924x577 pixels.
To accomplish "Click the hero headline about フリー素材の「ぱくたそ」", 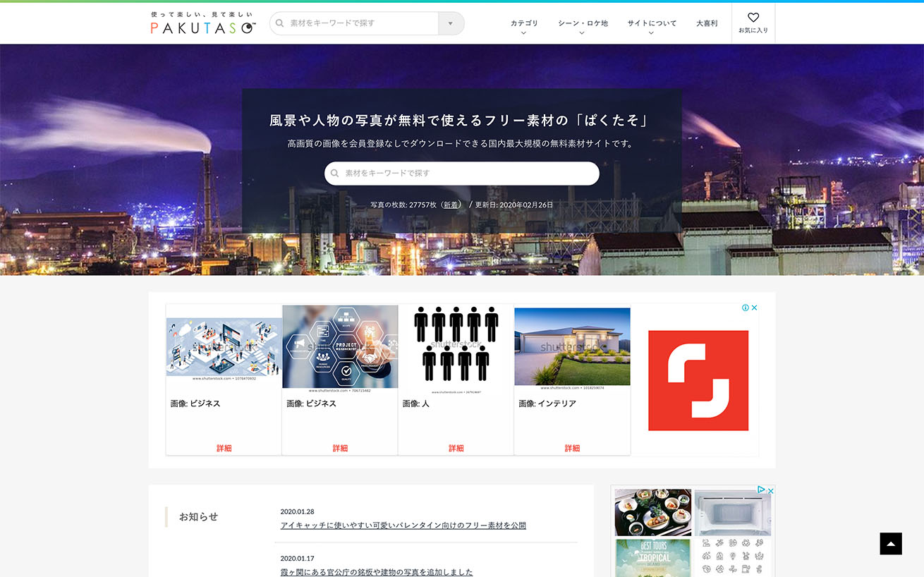I will click(459, 121).
